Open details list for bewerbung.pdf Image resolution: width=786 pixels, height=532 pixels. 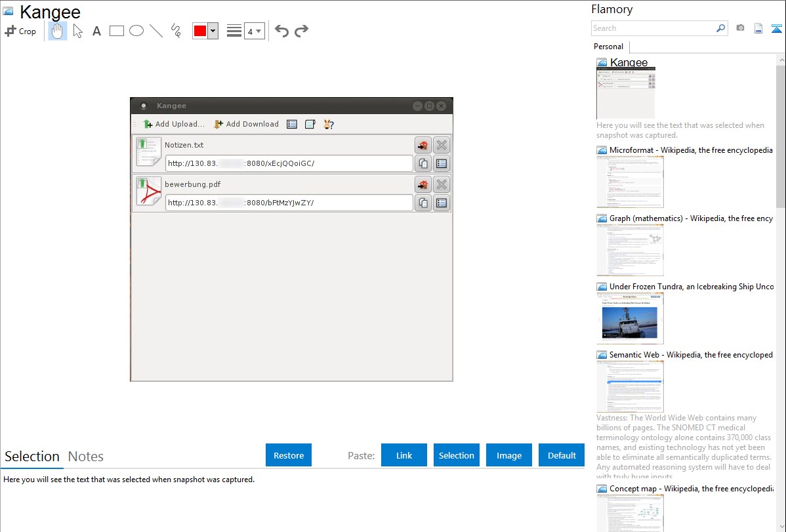point(442,203)
